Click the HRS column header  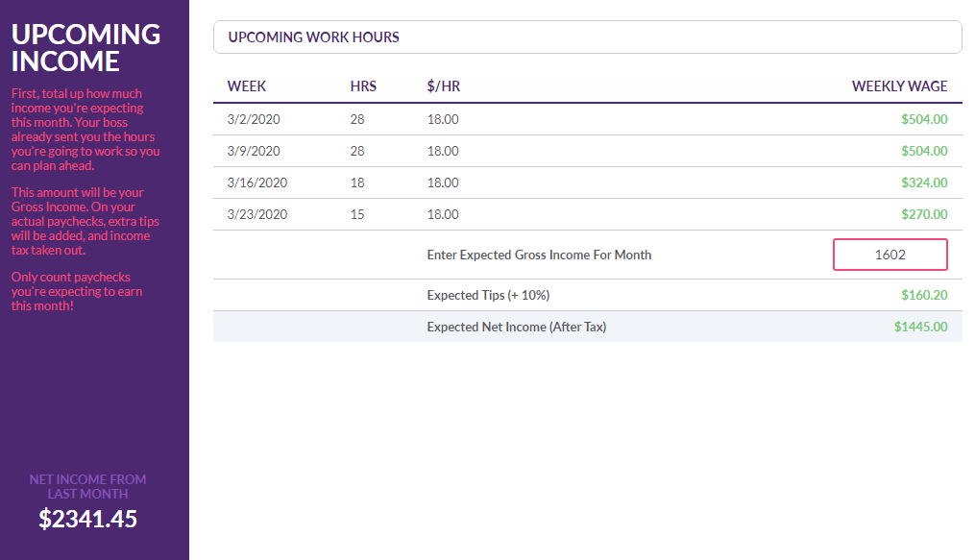(363, 86)
